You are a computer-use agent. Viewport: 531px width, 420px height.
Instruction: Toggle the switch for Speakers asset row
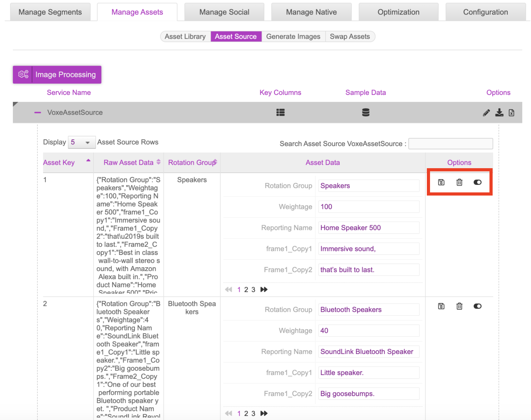(x=477, y=182)
